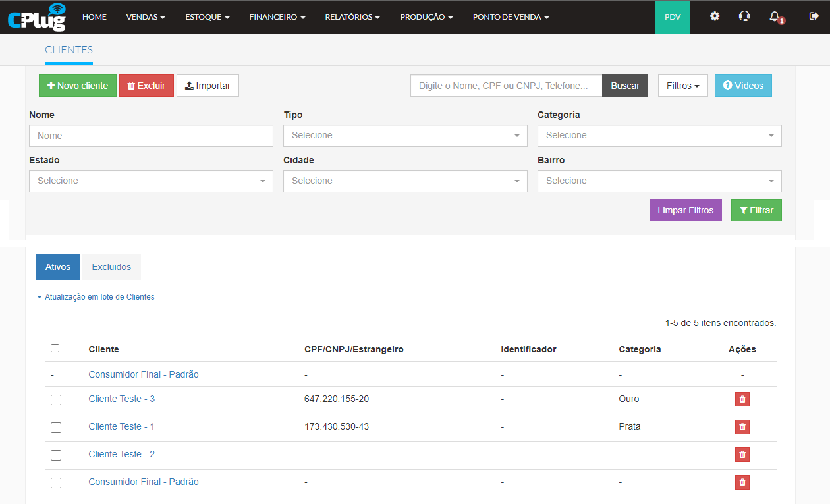Focus the Nome, CPF ou CNPJ search field
This screenshot has width=830, height=504.
pyautogui.click(x=506, y=86)
